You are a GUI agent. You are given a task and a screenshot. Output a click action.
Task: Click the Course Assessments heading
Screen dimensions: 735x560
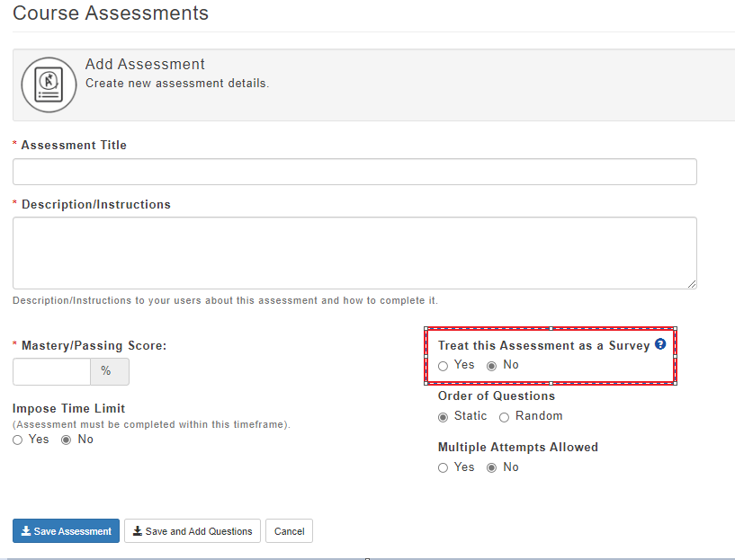tap(111, 13)
